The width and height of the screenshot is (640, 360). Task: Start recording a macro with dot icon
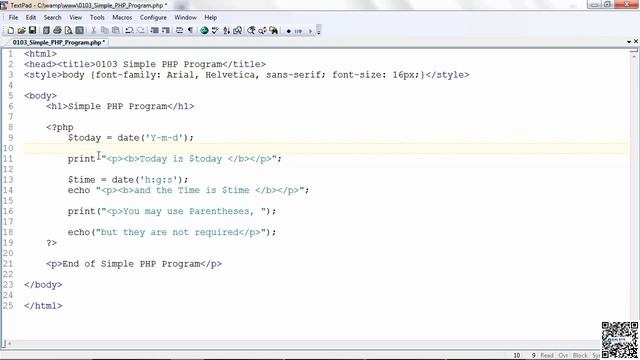289,31
